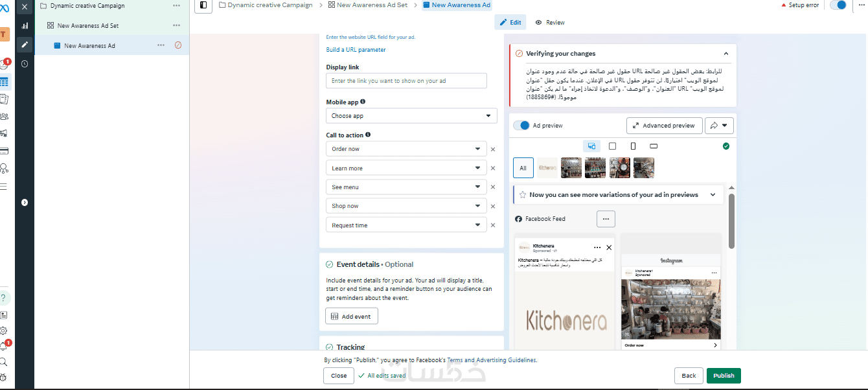The width and height of the screenshot is (868, 390).
Task: Remove the See menu call to action
Action: 493,187
